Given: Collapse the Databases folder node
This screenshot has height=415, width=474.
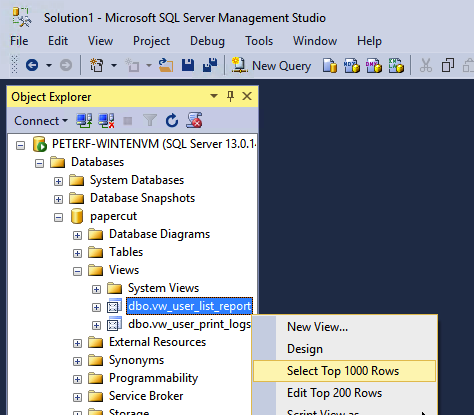Looking at the screenshot, I should [39, 163].
